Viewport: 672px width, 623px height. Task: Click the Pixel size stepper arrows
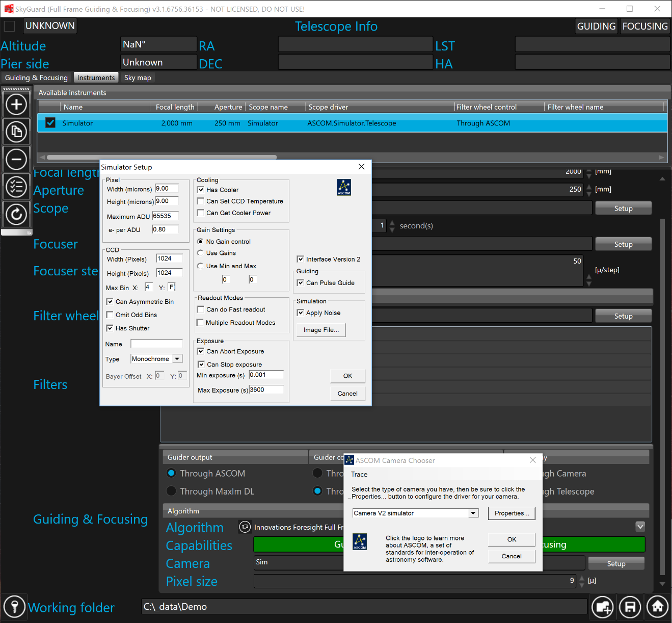coord(582,581)
